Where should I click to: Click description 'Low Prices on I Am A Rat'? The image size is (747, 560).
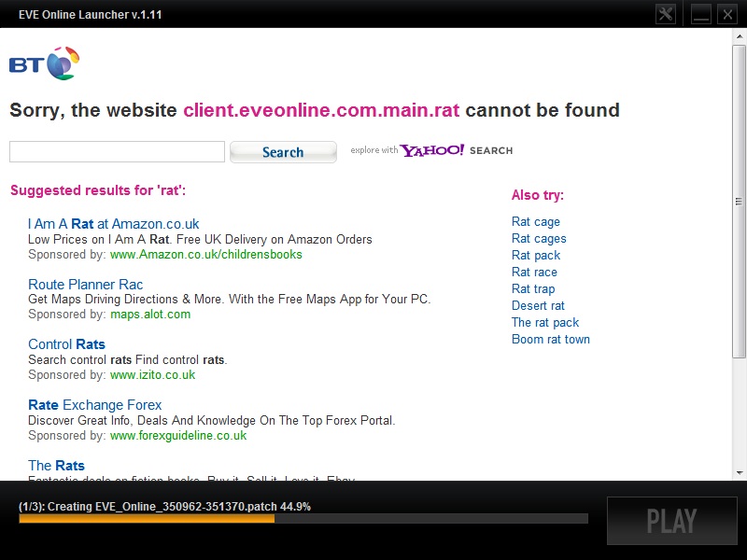click(99, 239)
